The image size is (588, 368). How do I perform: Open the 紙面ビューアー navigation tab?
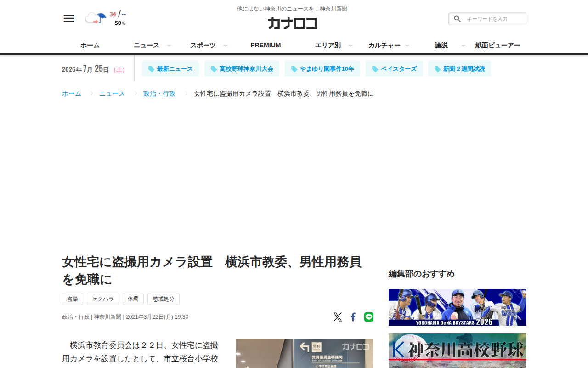(498, 45)
